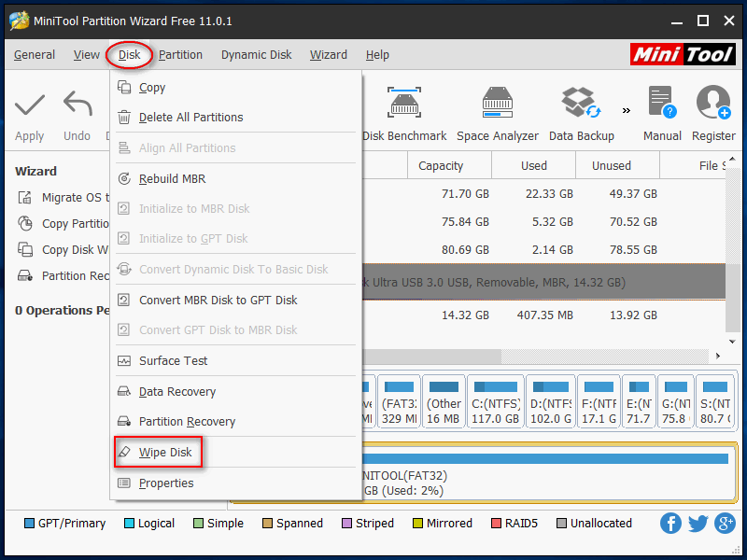Select the C:(NTFS) 117.0 GB partition block
The height and width of the screenshot is (560, 747).
point(496,401)
